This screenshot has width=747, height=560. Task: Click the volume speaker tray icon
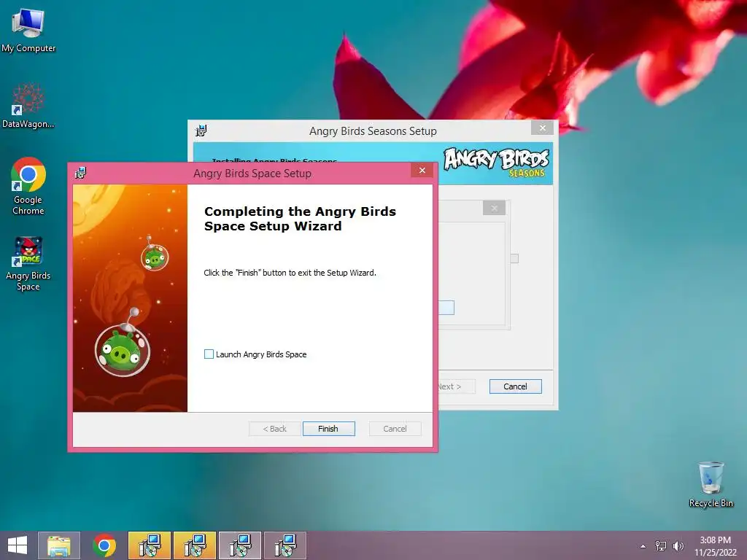coord(678,545)
